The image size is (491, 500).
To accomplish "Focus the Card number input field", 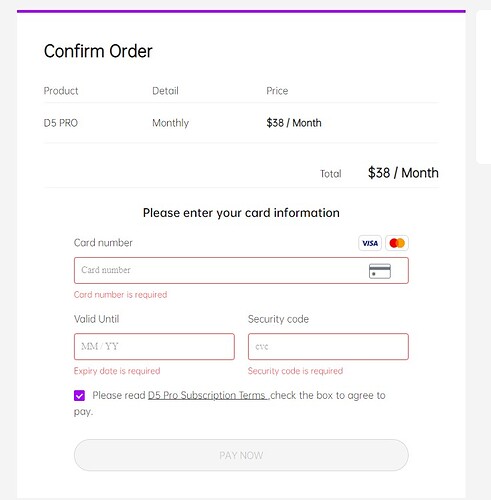I will 241,270.
